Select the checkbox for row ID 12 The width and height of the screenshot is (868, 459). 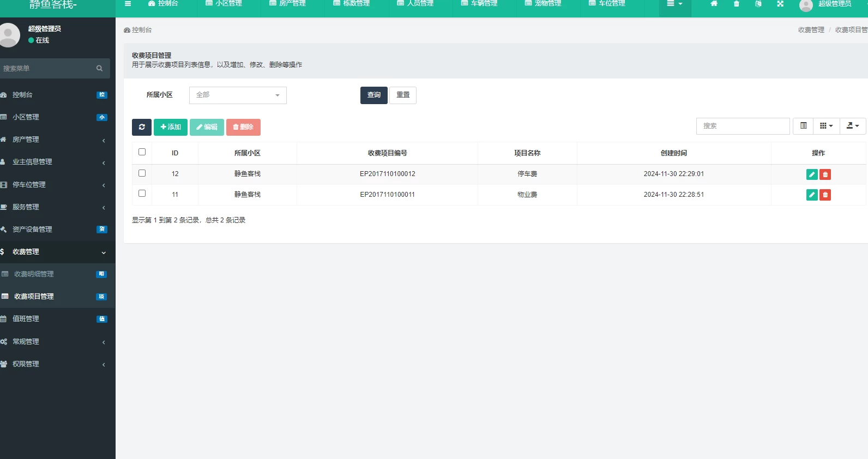tap(142, 173)
